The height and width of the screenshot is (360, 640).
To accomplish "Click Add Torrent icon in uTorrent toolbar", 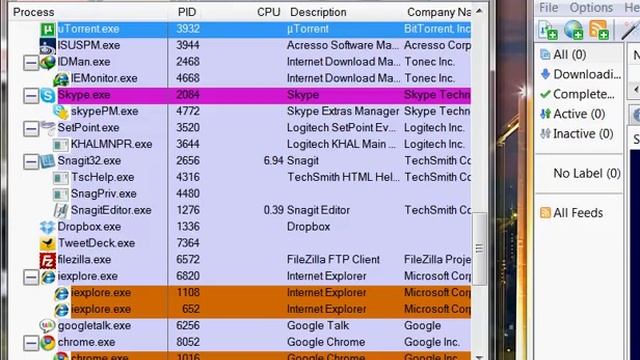I will click(x=548, y=30).
